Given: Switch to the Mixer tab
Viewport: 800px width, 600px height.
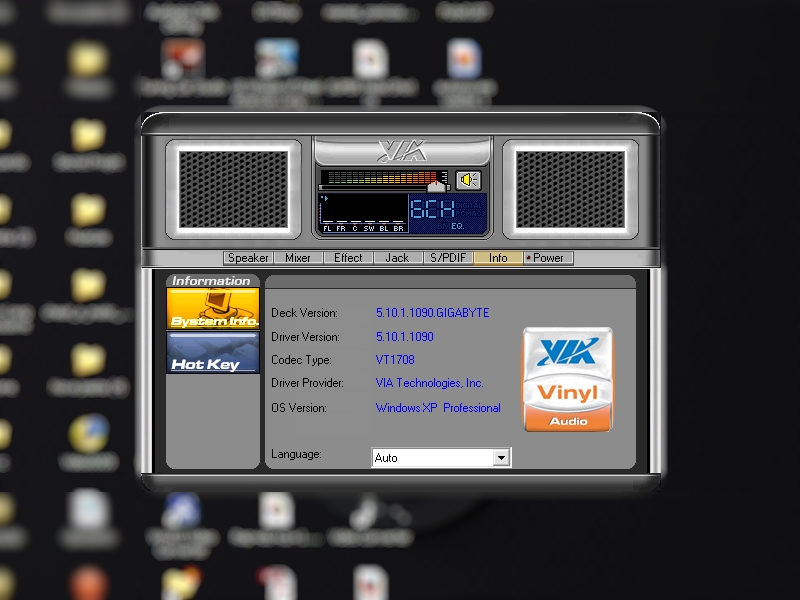Looking at the screenshot, I should point(298,258).
